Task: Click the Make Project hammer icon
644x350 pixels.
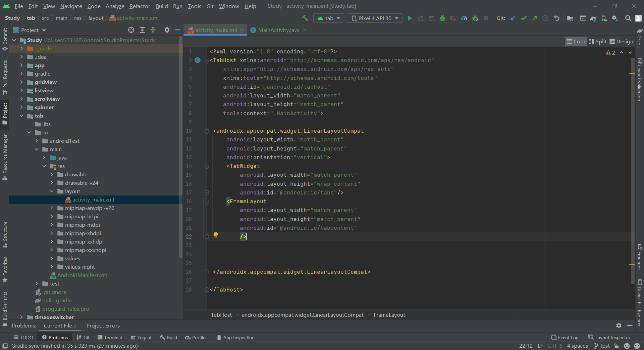Action: click(305, 18)
